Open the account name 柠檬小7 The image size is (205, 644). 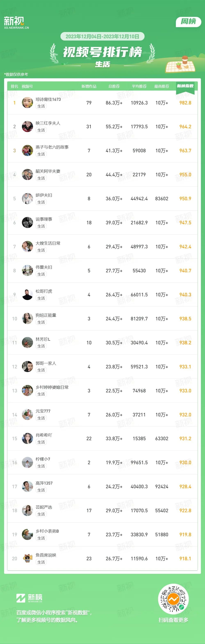pos(43,459)
